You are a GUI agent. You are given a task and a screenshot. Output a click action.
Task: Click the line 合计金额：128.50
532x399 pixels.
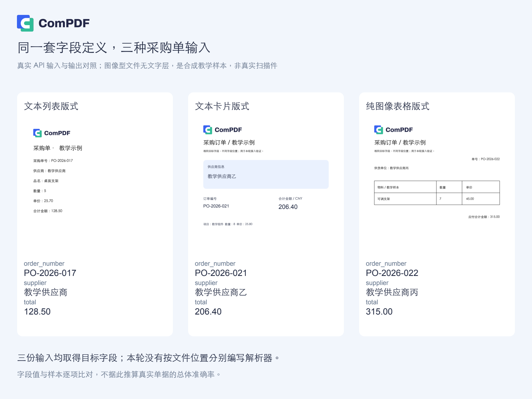(x=48, y=211)
